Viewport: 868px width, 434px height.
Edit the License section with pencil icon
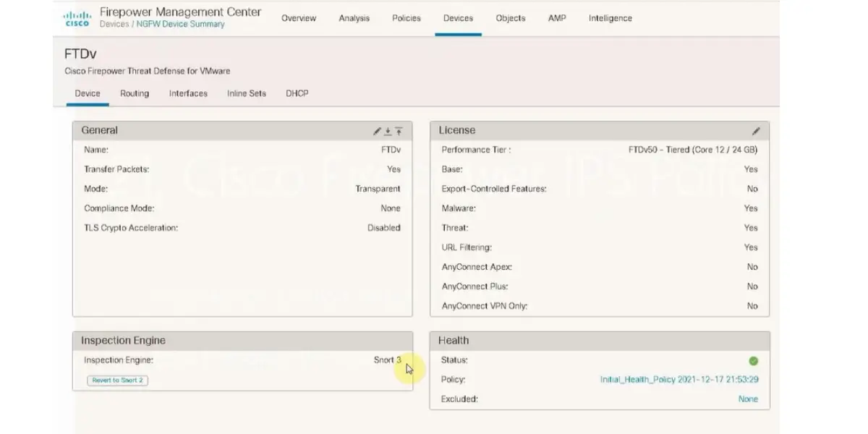coord(757,131)
